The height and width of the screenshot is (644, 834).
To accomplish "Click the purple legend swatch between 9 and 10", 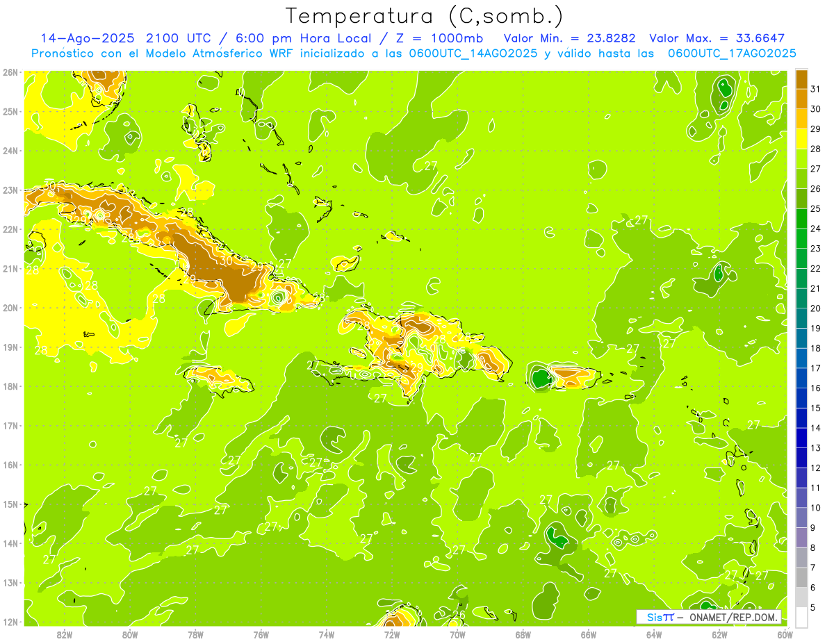I will pos(801,518).
